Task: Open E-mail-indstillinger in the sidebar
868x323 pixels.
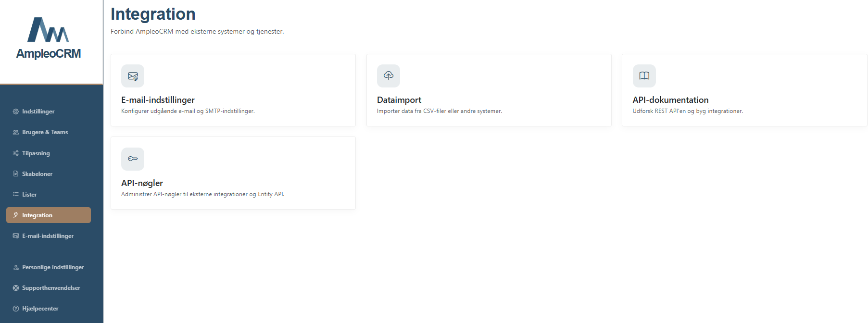Action: (x=49, y=236)
